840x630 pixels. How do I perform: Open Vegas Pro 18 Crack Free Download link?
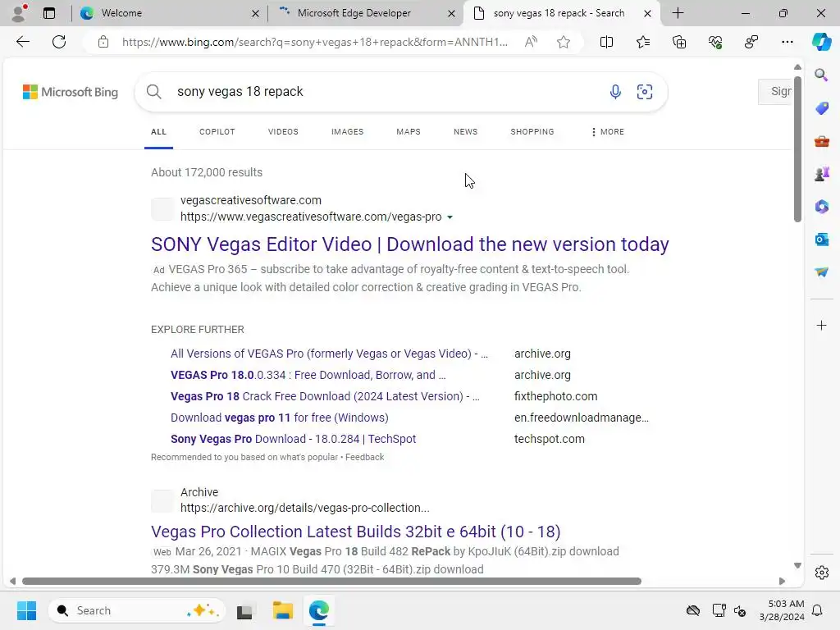(x=325, y=396)
